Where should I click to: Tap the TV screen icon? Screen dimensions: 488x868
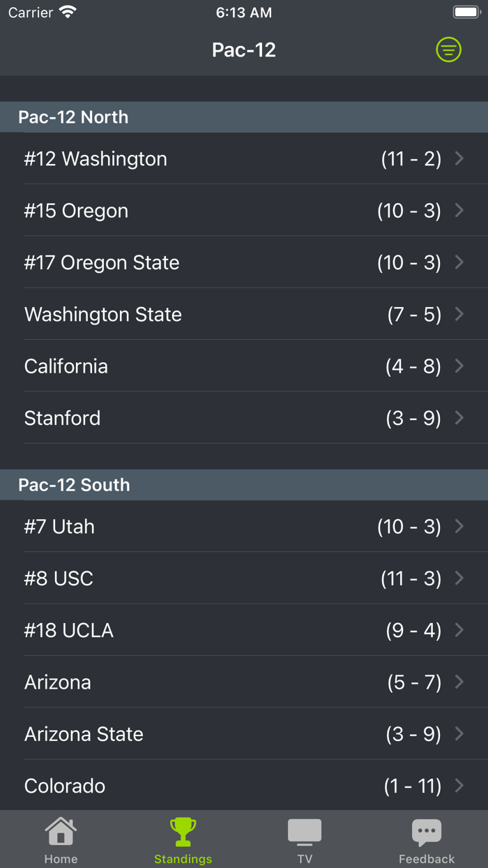tap(305, 832)
